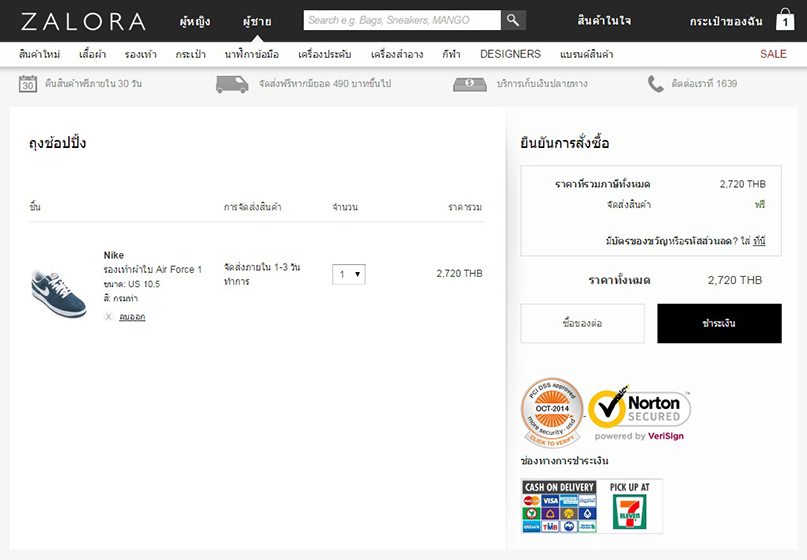The image size is (807, 560).
Task: Click the Nike brand name
Action: tap(114, 255)
